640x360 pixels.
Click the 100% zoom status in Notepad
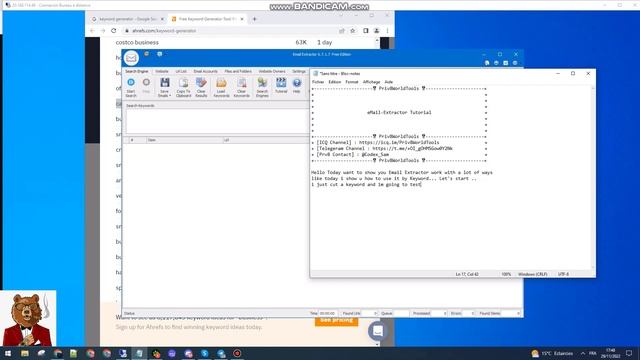pos(506,274)
